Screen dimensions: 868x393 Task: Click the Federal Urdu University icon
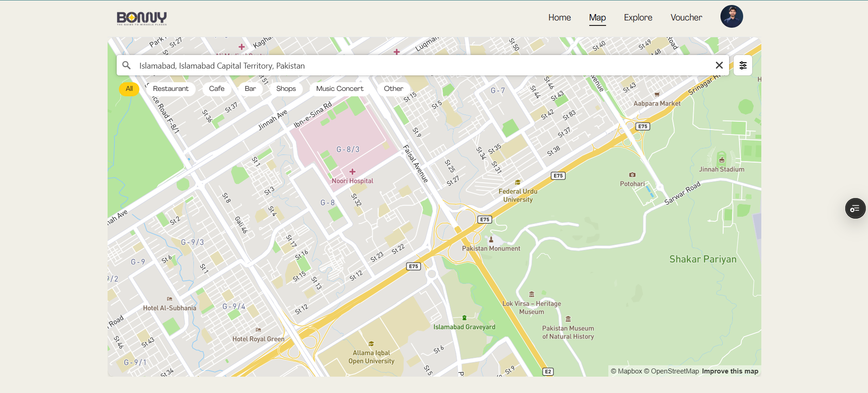518,183
